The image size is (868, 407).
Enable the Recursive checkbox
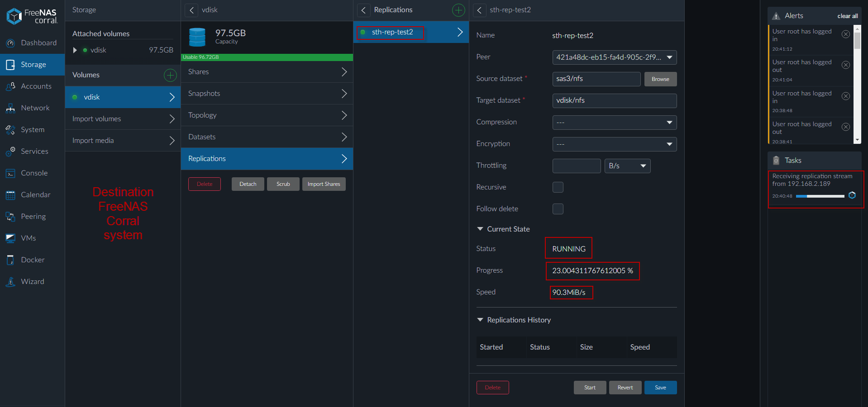(558, 187)
